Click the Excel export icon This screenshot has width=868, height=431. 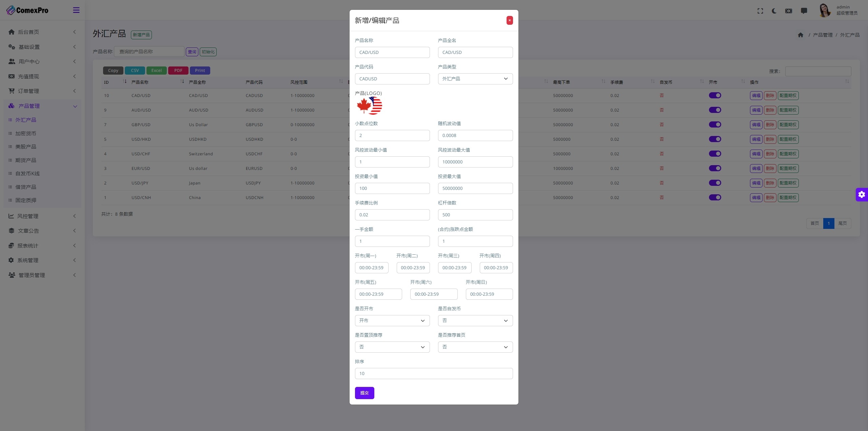click(x=157, y=70)
